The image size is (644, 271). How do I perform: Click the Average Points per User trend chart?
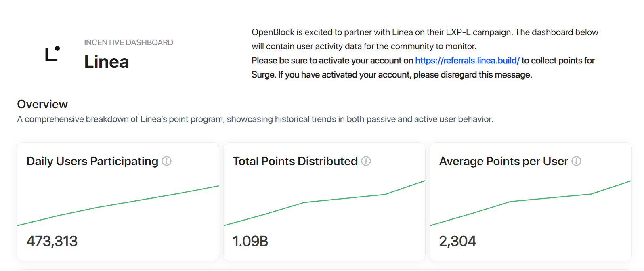tap(531, 203)
